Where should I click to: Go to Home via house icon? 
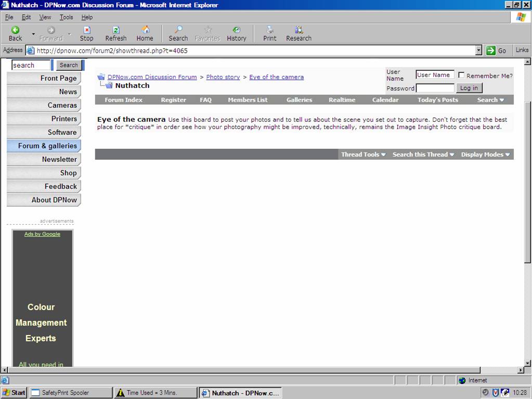[x=145, y=30]
